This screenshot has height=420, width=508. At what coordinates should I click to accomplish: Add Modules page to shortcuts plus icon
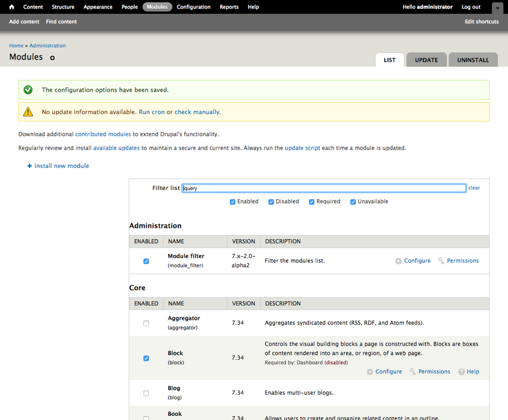click(x=52, y=58)
